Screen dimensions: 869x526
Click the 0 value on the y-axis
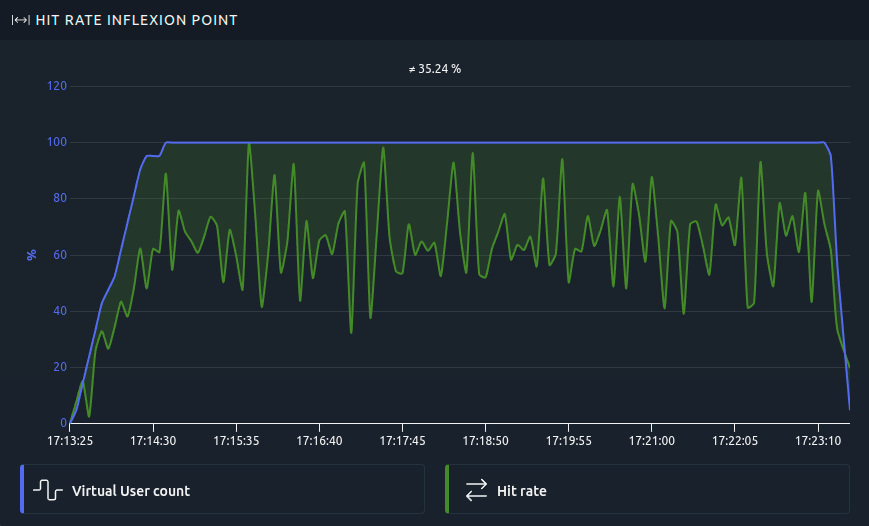pos(63,423)
